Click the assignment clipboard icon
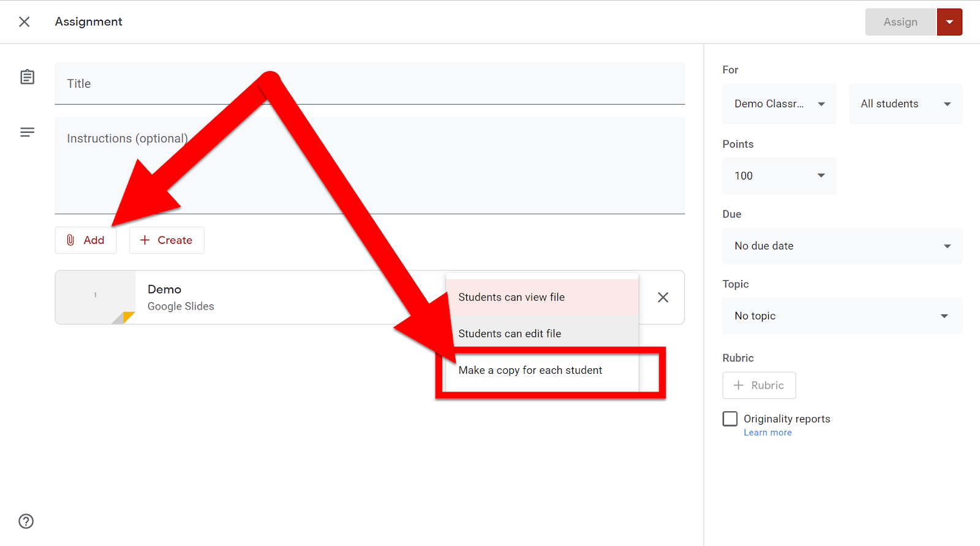Screen dimensions: 980x546 point(27,77)
